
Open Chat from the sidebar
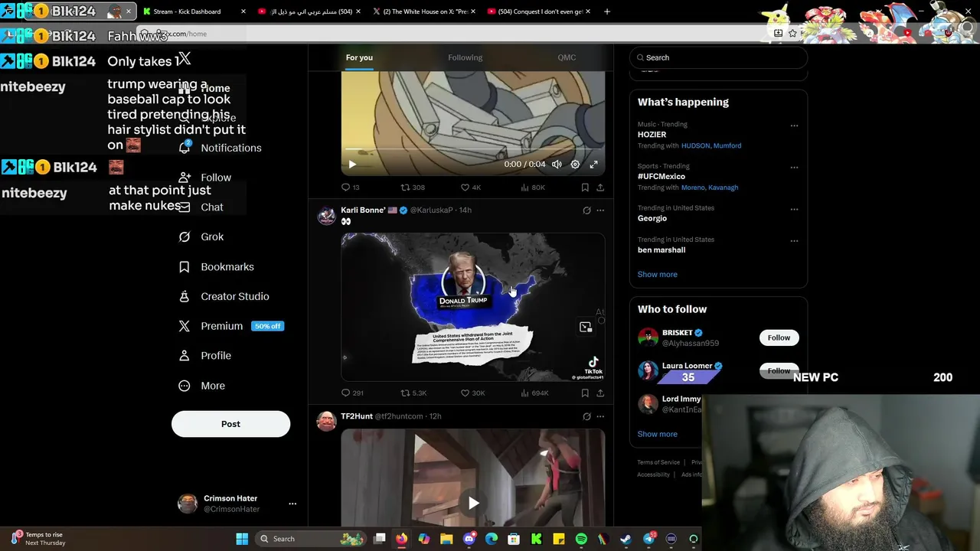[201, 207]
